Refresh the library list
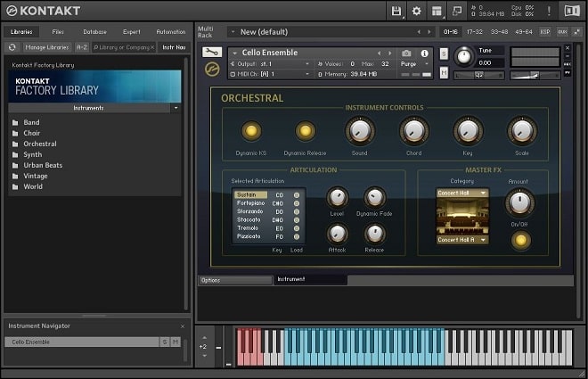 coord(12,47)
